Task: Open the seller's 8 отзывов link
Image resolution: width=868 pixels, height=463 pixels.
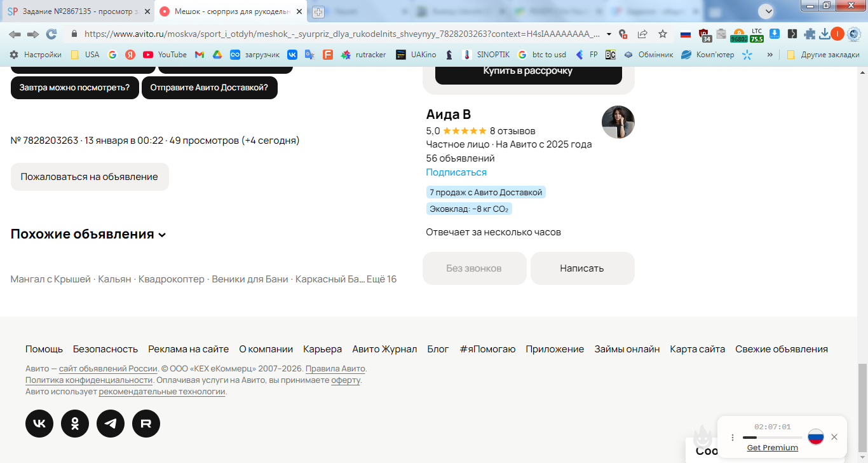Action: (x=512, y=131)
